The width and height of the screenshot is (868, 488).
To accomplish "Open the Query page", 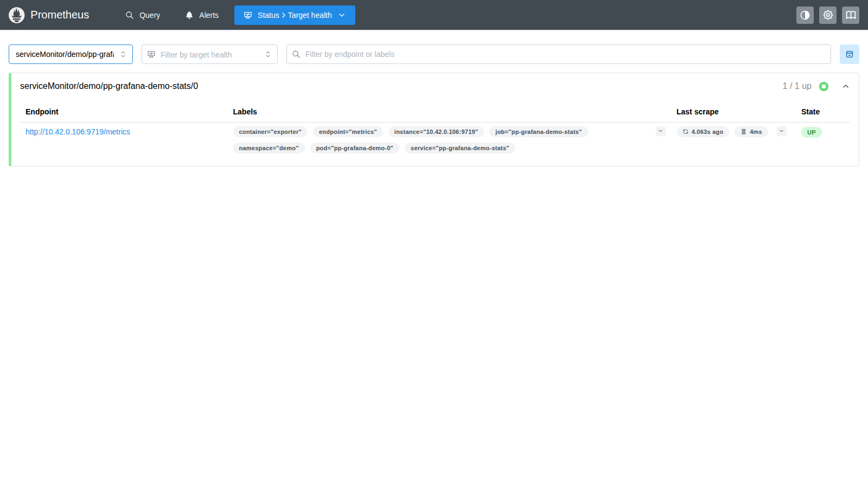I will 143,15.
